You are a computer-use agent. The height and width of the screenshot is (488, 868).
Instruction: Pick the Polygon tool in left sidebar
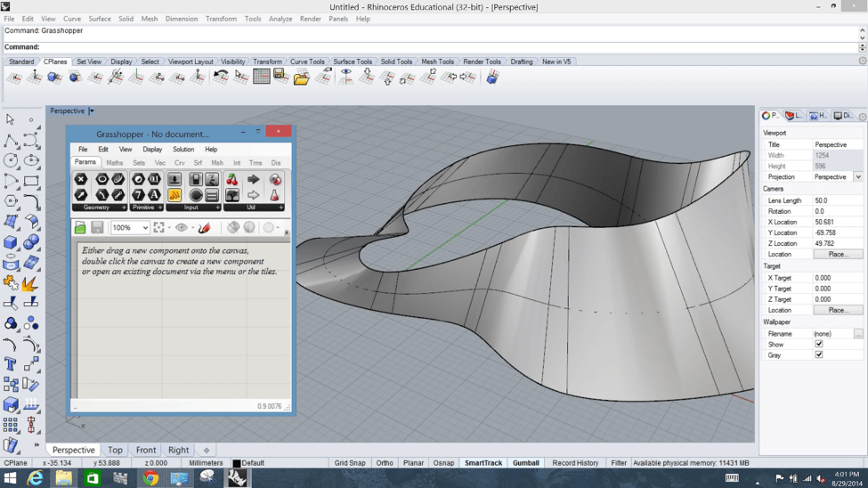11,201
